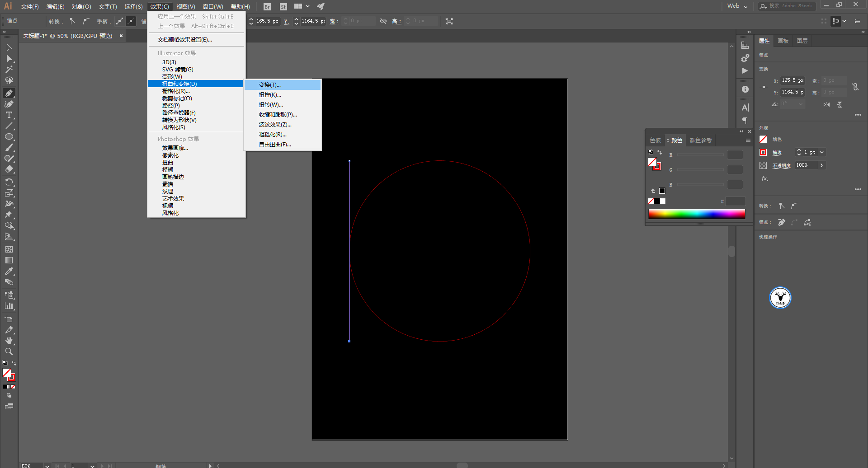Select the Type tool in toolbar
This screenshot has height=468, width=868.
coord(9,115)
